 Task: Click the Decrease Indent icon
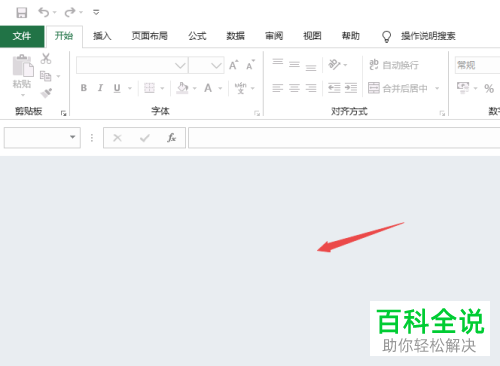(334, 88)
